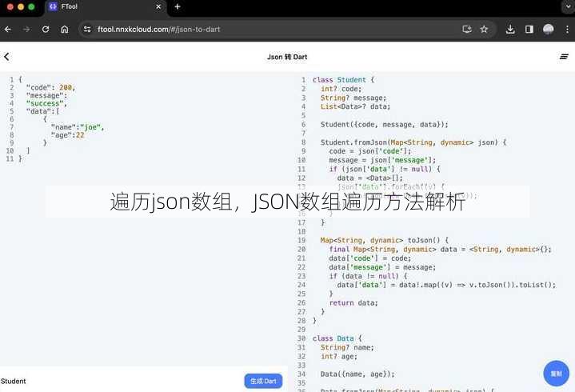Open the page menu icon at top right

click(564, 57)
